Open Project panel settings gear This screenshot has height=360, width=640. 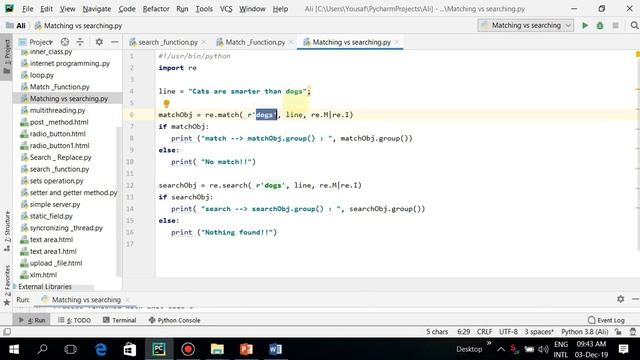point(99,42)
